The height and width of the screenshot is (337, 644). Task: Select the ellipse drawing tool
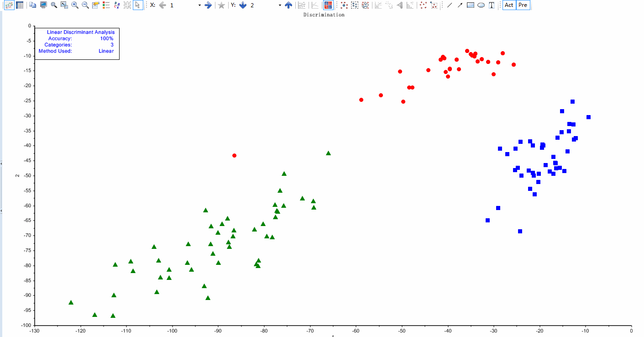point(481,5)
